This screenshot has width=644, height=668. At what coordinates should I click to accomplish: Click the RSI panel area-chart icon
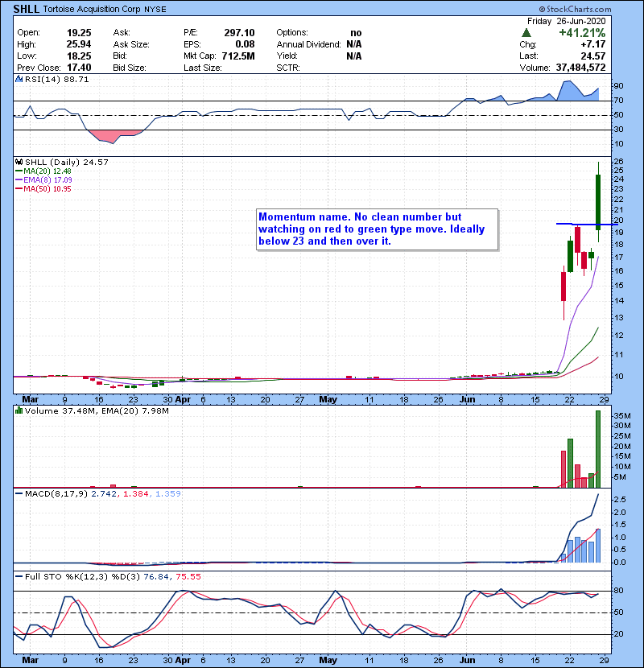point(19,79)
